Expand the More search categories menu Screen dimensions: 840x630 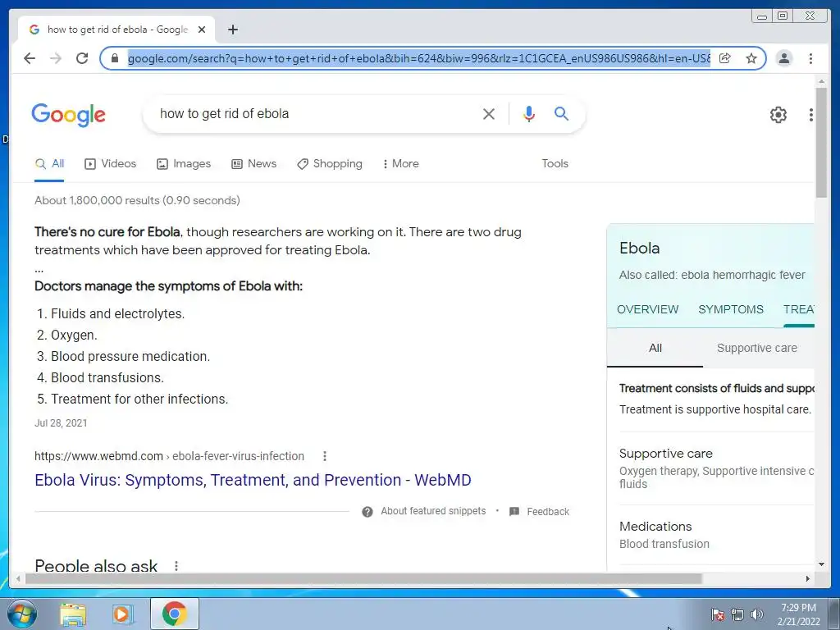(400, 164)
